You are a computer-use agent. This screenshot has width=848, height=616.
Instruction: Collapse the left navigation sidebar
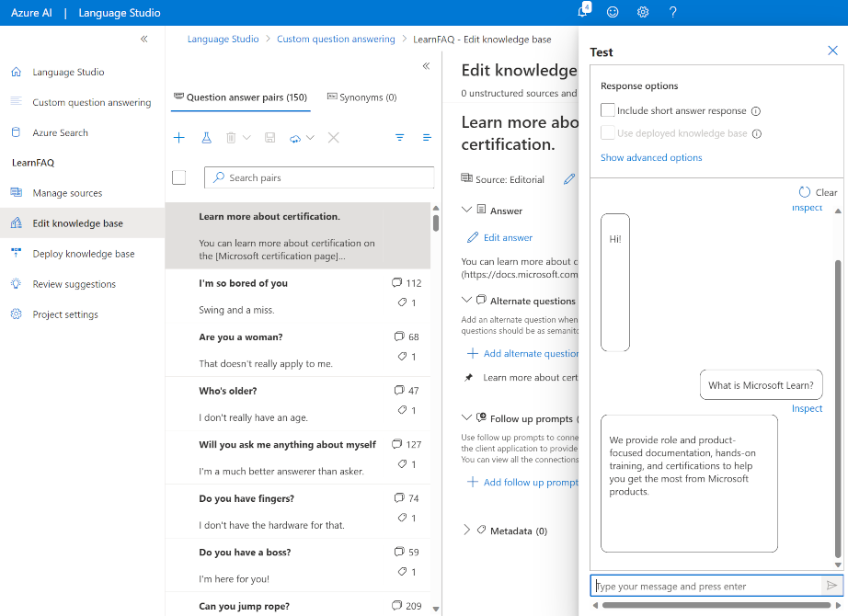coord(143,39)
